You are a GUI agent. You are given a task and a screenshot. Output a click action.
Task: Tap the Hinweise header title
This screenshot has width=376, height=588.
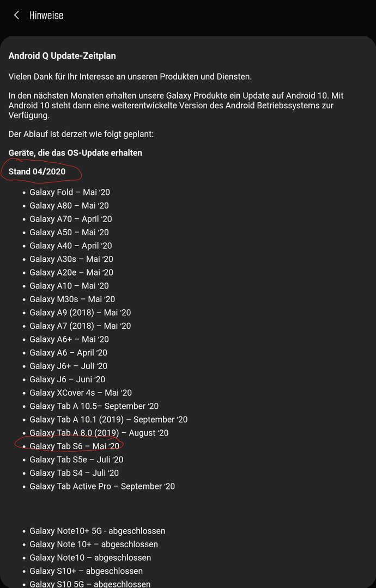46,15
